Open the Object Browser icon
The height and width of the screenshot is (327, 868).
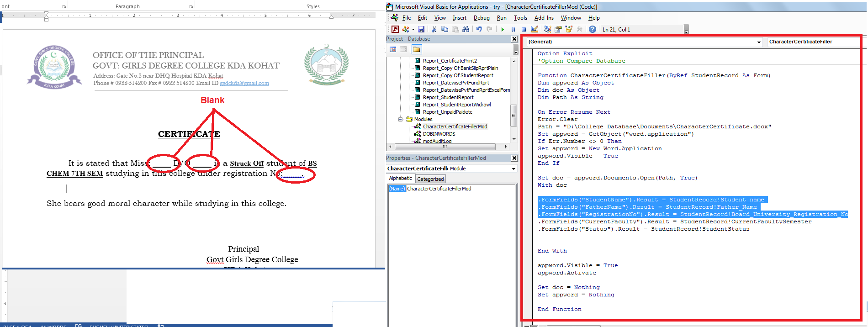click(x=569, y=29)
